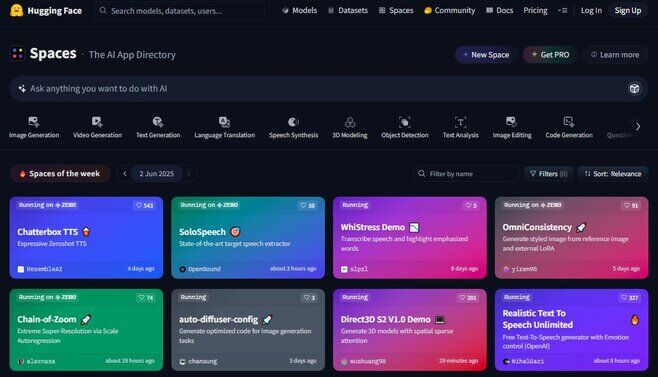658x377 pixels.
Task: Select the Text Analysis category icon
Action: coord(460,122)
